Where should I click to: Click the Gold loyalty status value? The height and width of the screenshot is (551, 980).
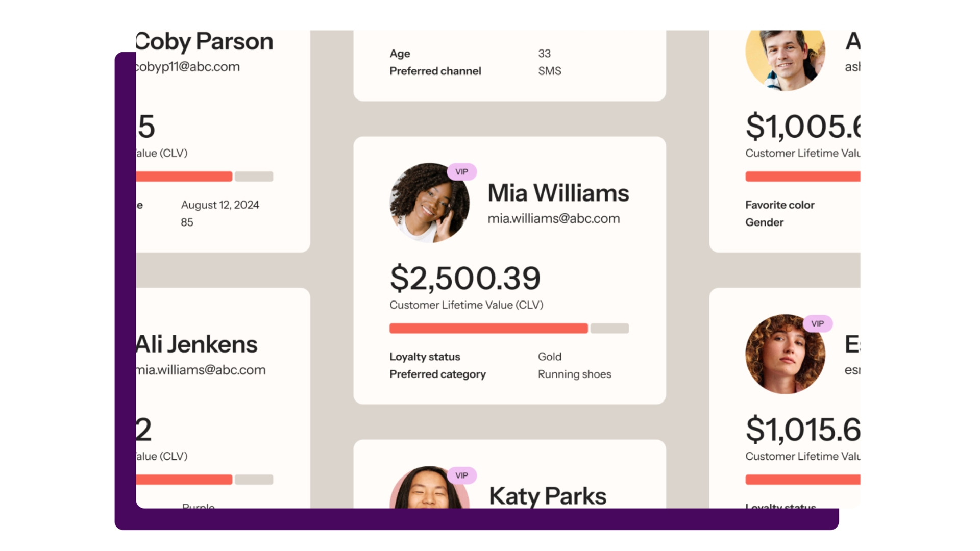pyautogui.click(x=549, y=357)
